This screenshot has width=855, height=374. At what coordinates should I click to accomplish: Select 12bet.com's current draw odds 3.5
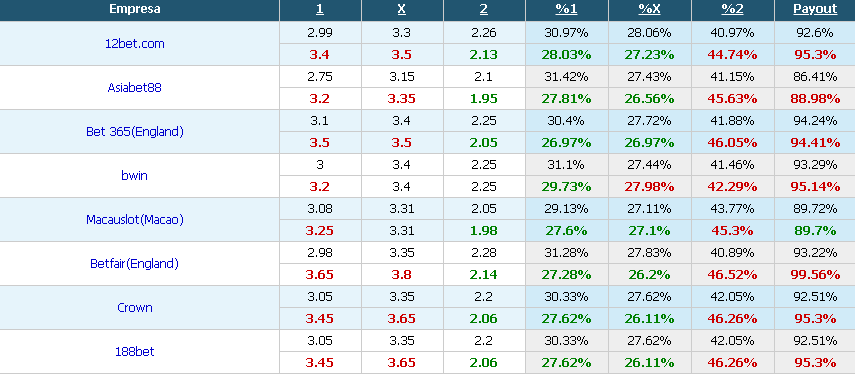[x=402, y=55]
